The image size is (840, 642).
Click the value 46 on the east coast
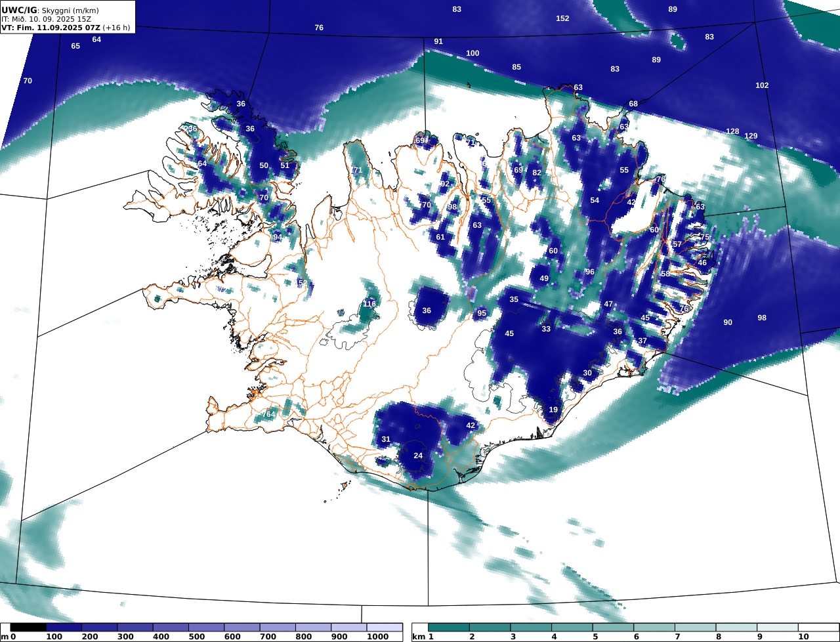tap(702, 263)
